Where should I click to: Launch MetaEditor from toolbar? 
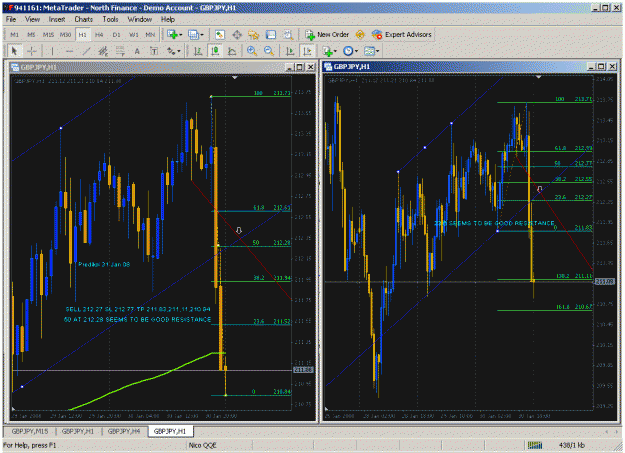(360, 35)
